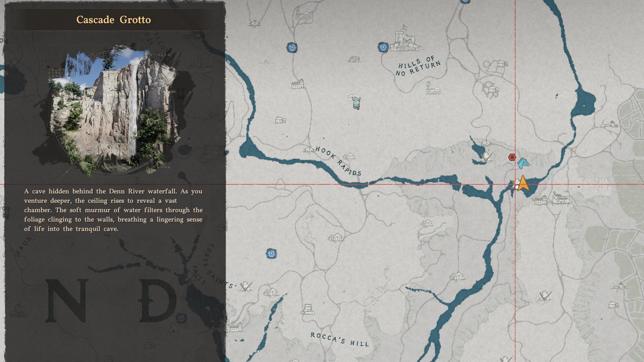
Task: Click the Cascade Grotto panel title
Action: (x=114, y=20)
